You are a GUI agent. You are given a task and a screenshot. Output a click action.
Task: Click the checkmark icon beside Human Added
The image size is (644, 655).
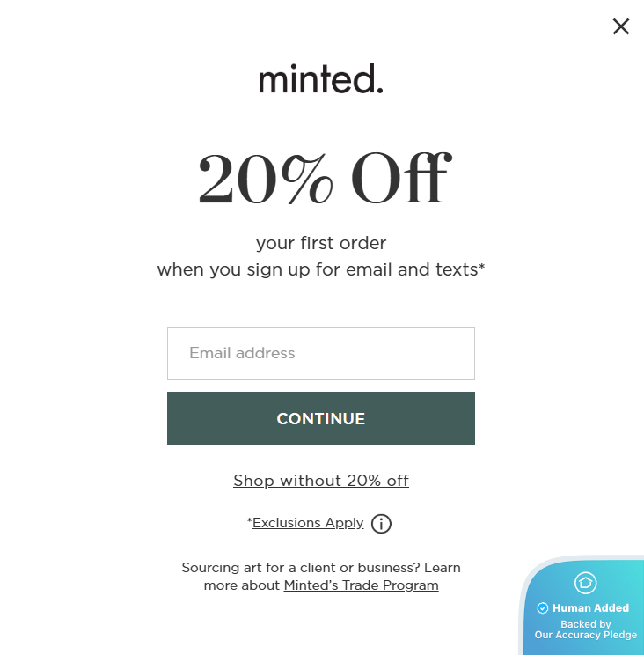543,608
